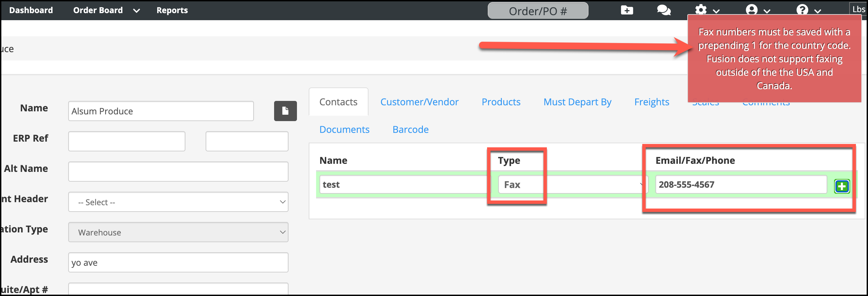Viewport: 868px width, 296px height.
Task: Select the Barcode tab
Action: pos(410,129)
